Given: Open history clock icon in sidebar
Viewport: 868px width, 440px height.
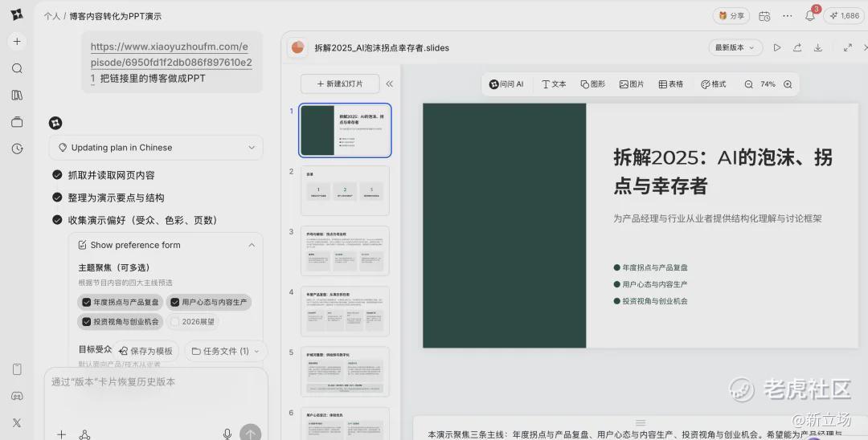Looking at the screenshot, I should coord(17,149).
